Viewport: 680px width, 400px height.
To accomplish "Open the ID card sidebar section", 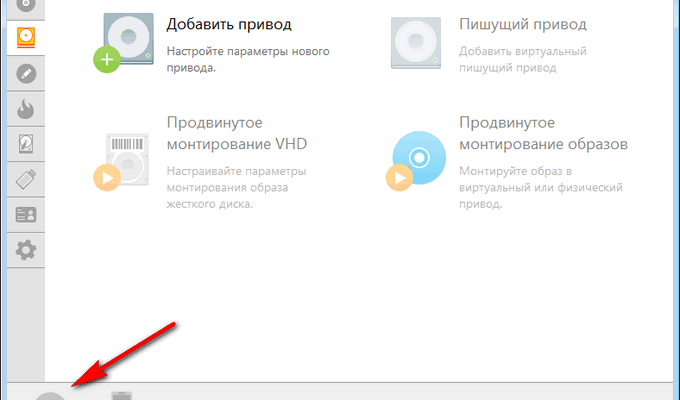I will pyautogui.click(x=26, y=215).
